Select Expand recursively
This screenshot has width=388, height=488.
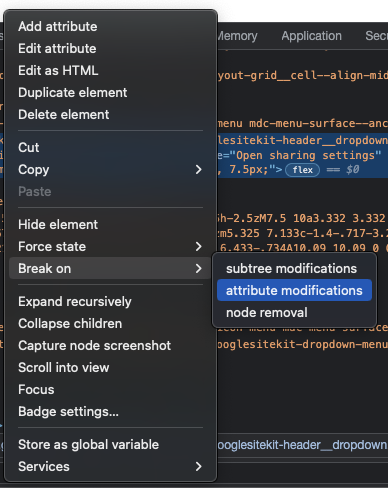click(x=109, y=302)
